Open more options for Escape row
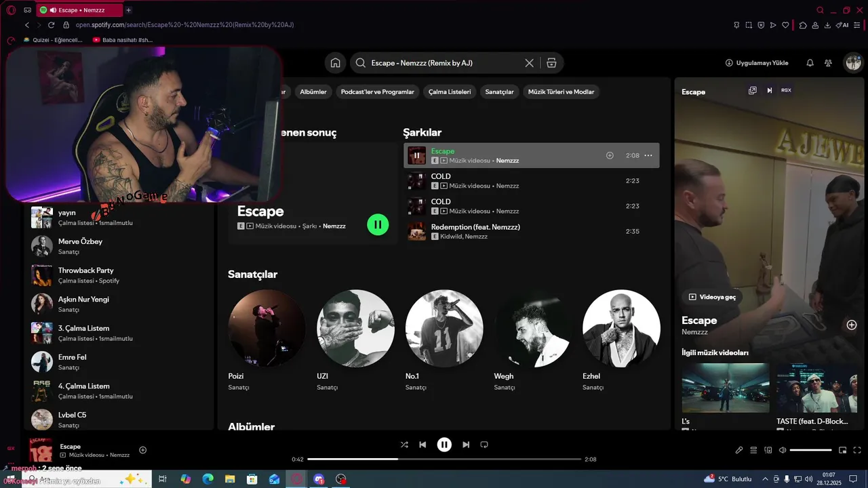The height and width of the screenshot is (488, 868). click(648, 155)
